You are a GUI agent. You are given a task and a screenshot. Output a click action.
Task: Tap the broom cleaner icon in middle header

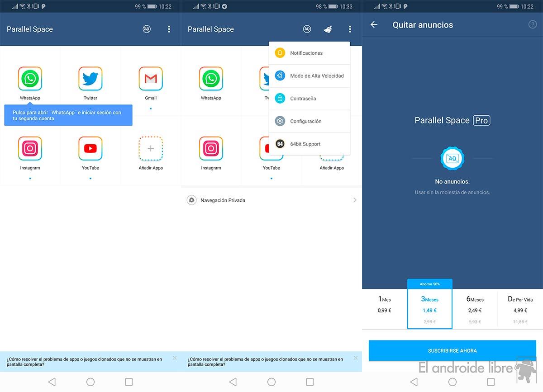[x=328, y=29]
